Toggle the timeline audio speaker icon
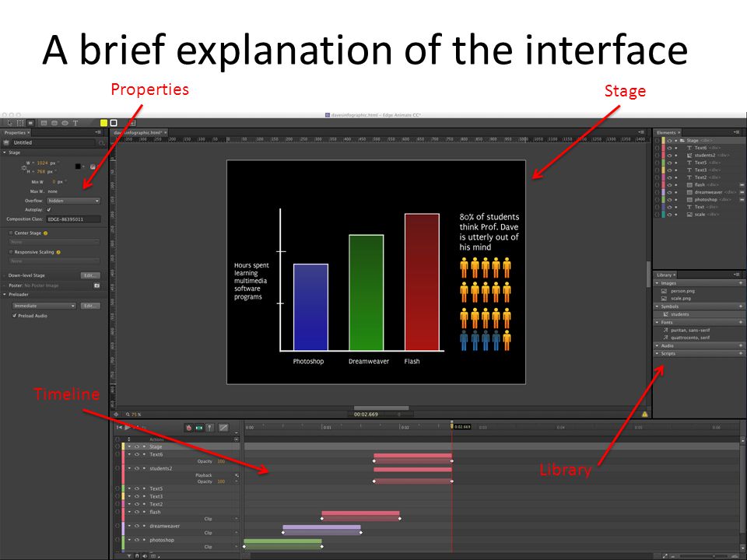Image resolution: width=747 pixels, height=560 pixels. click(146, 555)
